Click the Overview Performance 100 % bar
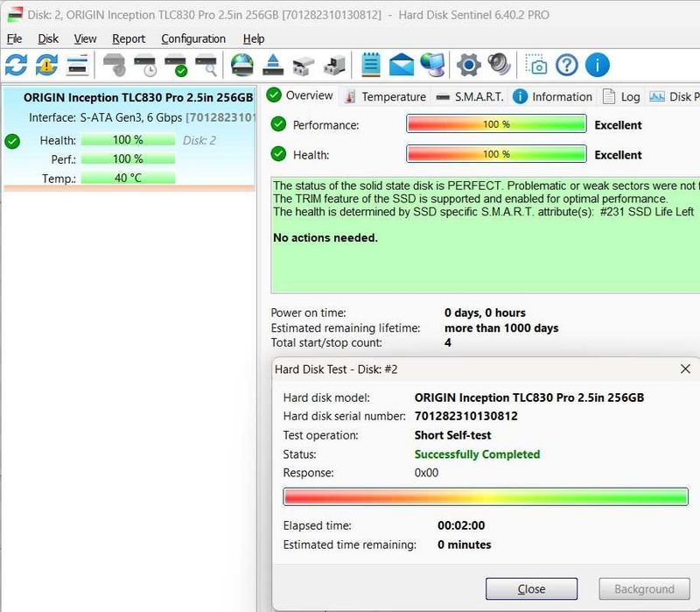Viewport: 700px width, 612px height. [496, 124]
